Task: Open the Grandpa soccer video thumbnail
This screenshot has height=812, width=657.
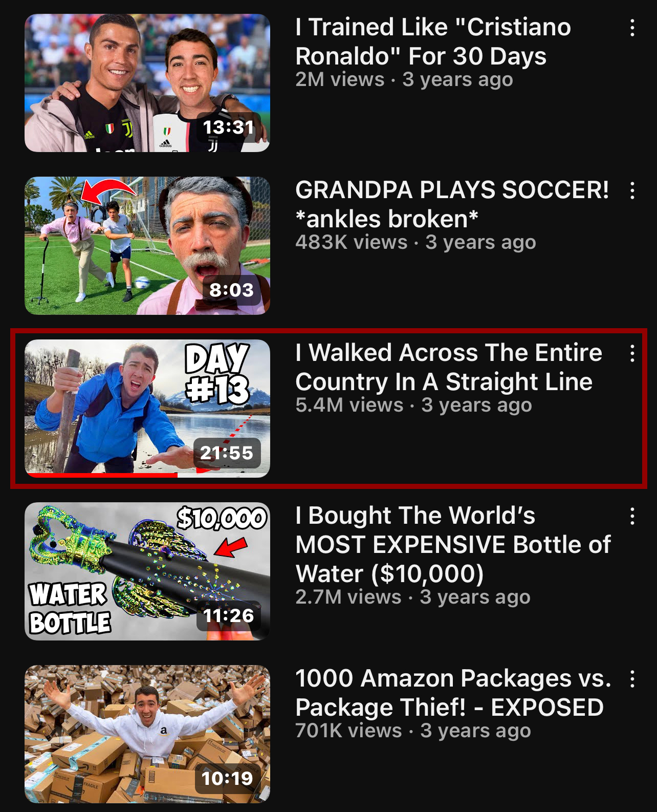Action: pyautogui.click(x=147, y=246)
